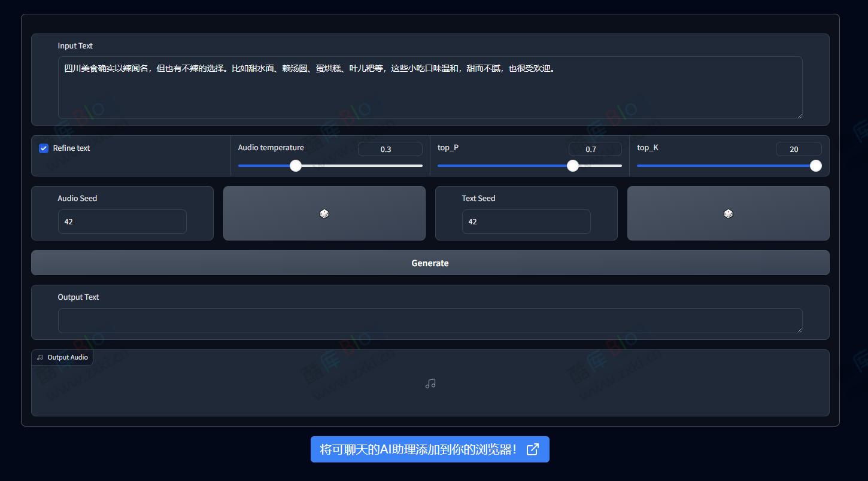Focus the top_P value box

pos(594,149)
